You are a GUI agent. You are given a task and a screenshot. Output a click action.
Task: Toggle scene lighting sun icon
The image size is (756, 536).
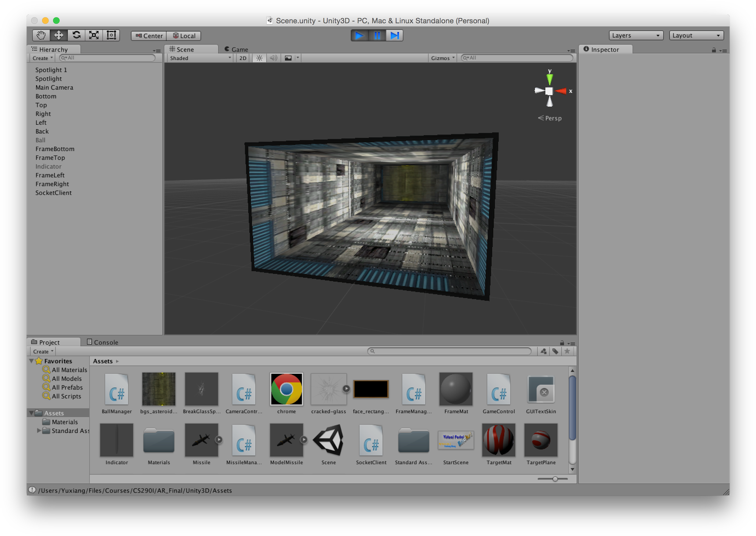[259, 58]
